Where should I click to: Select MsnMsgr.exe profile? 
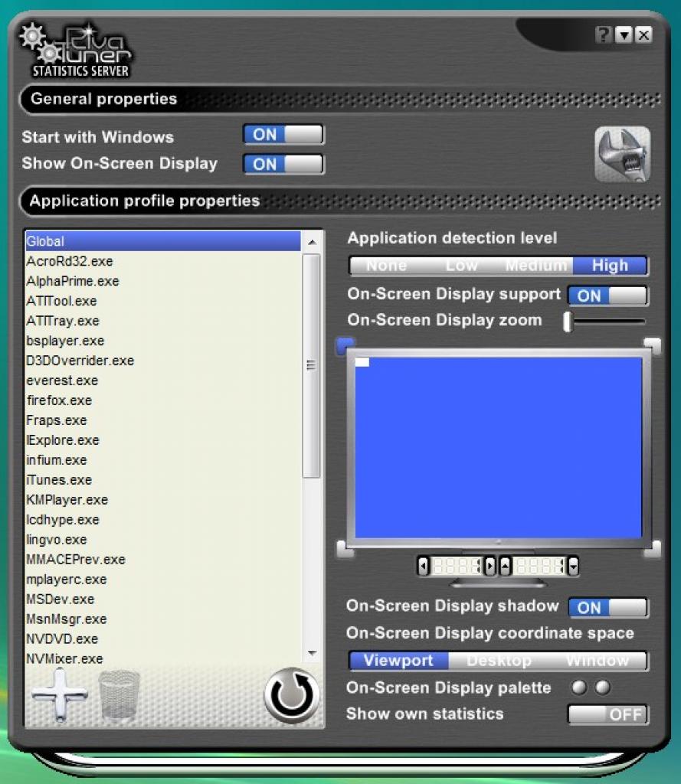tap(163, 619)
